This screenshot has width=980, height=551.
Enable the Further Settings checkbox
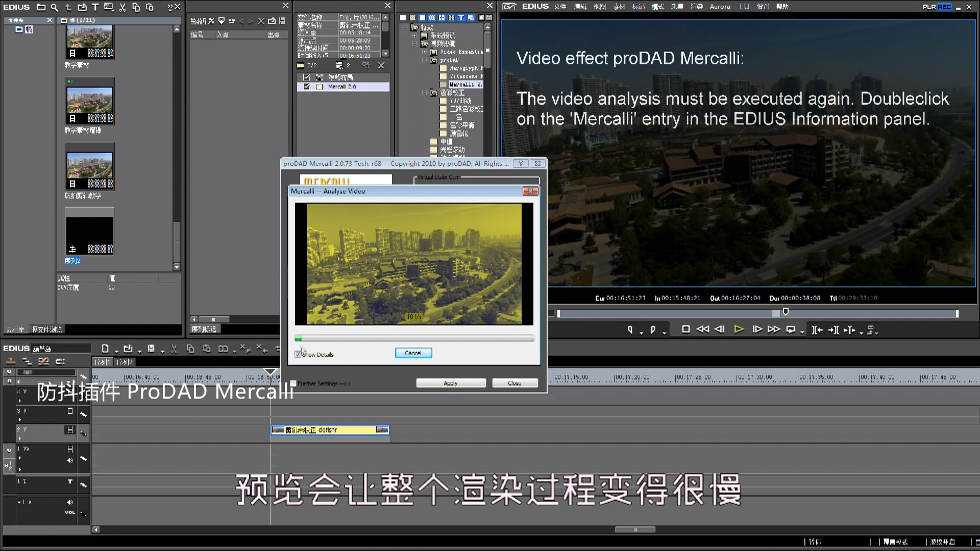[x=293, y=383]
